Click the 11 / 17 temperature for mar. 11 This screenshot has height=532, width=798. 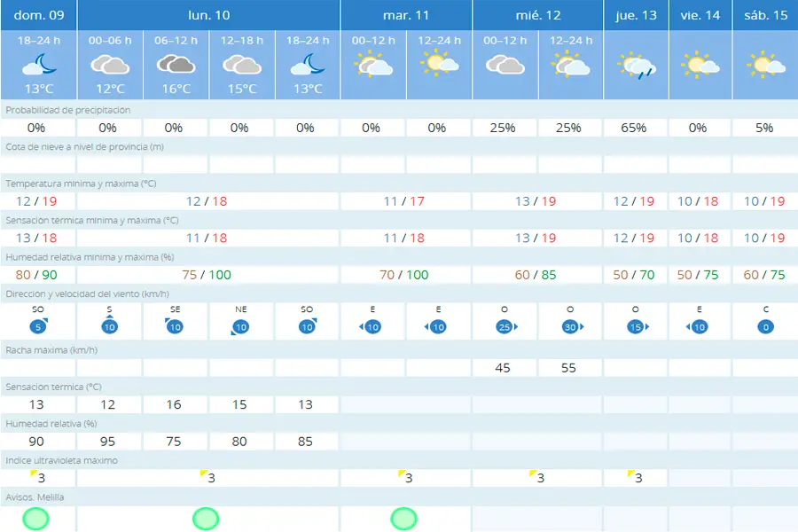(x=404, y=201)
